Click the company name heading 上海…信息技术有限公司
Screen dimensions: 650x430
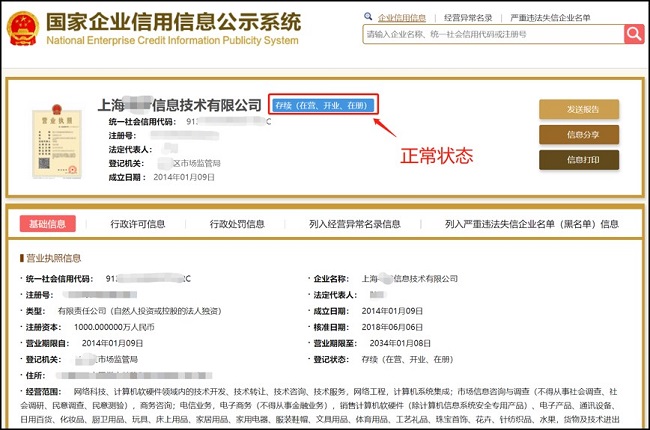tap(179, 105)
